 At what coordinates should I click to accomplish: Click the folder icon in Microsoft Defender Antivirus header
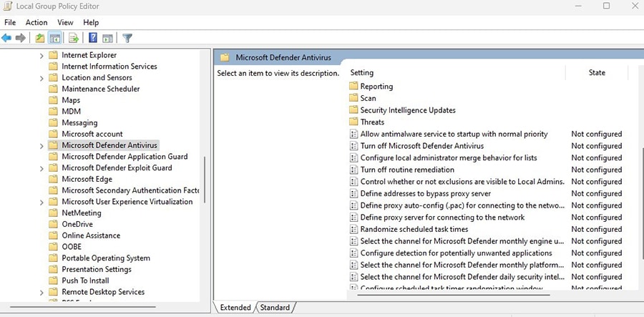pos(225,57)
